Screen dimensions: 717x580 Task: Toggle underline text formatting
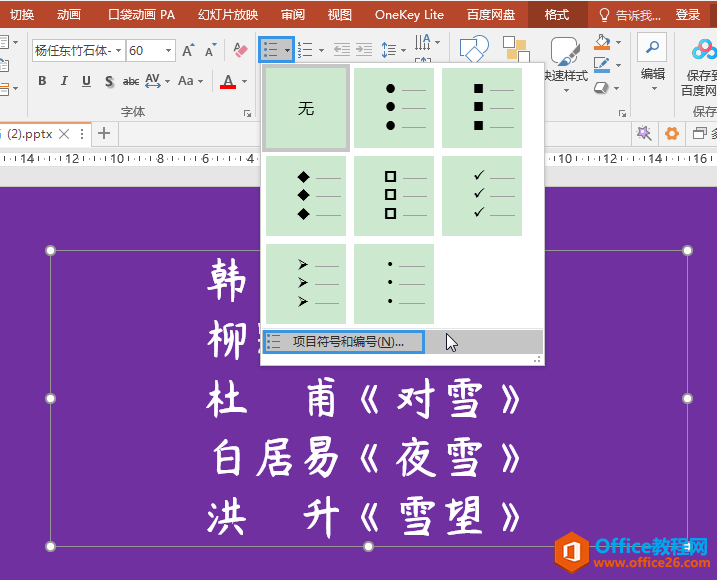[86, 81]
